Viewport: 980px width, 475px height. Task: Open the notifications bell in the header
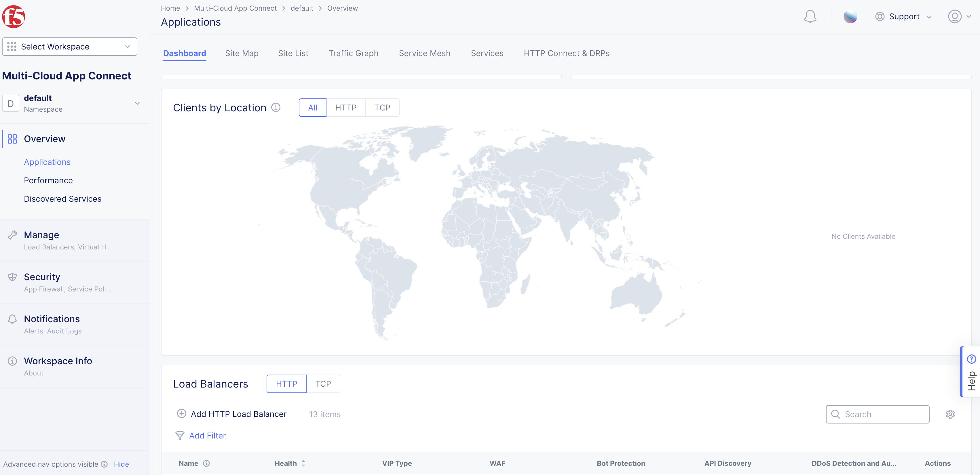pyautogui.click(x=810, y=16)
